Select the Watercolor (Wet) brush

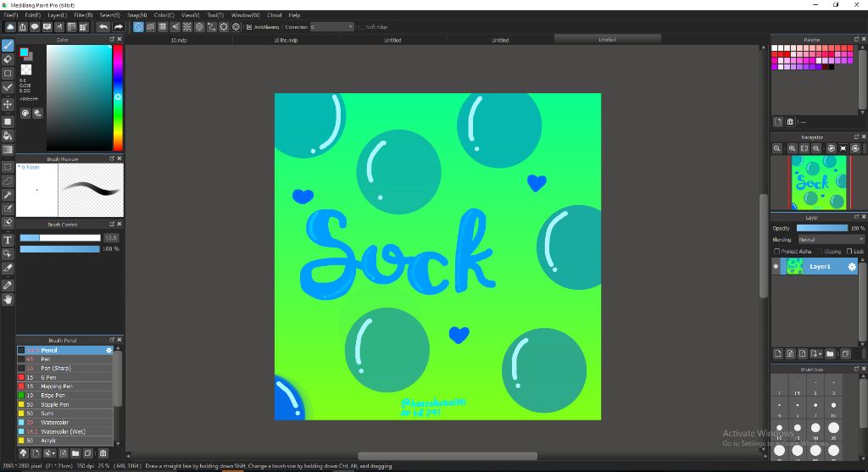coord(65,431)
